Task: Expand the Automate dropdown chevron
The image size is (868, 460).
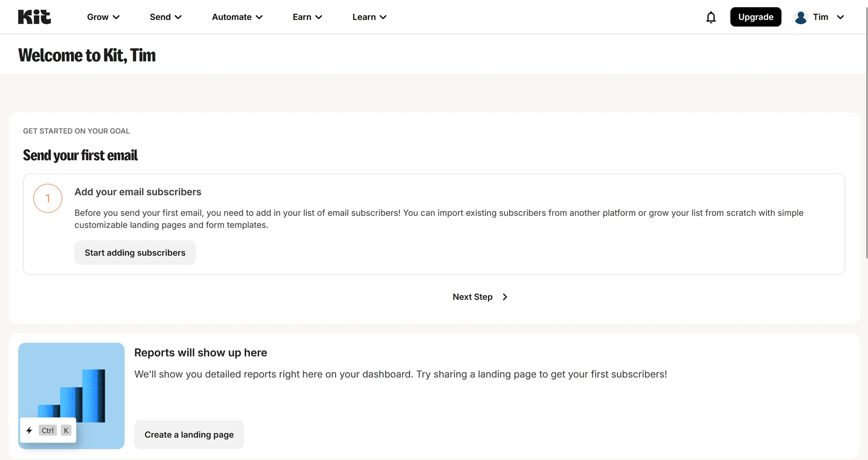Action: 259,17
